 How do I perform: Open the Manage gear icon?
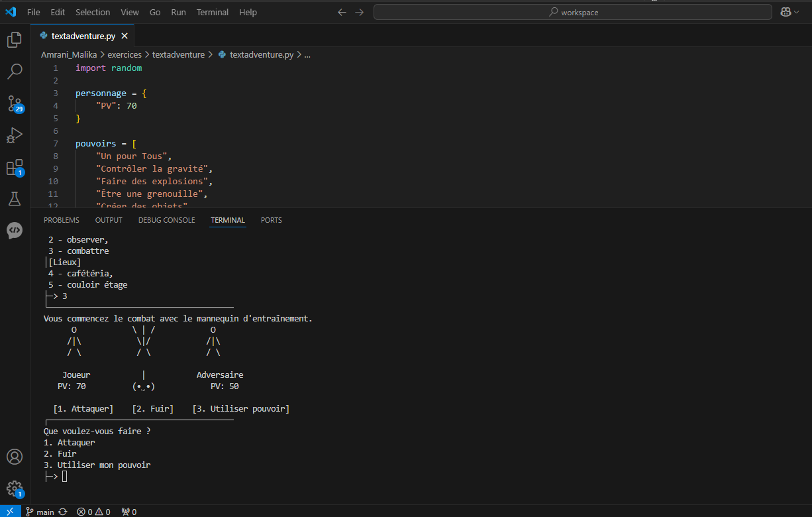15,489
